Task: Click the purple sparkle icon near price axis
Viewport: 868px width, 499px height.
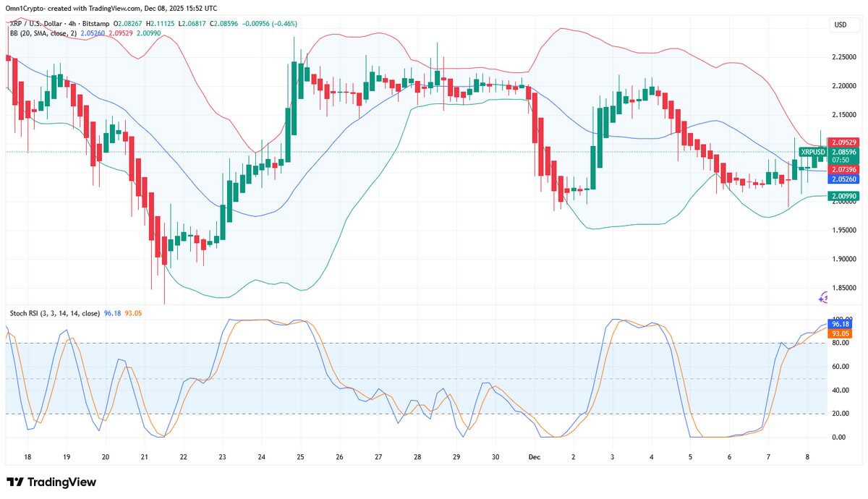Action: point(823,298)
